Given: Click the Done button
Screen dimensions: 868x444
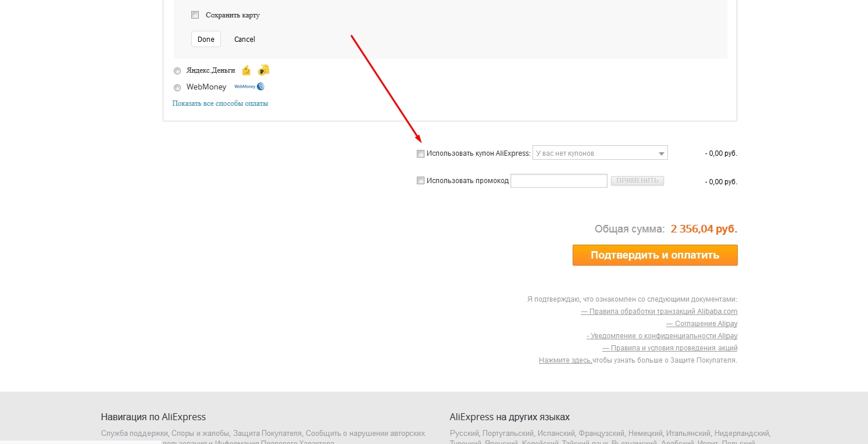Looking at the screenshot, I should pyautogui.click(x=206, y=39).
